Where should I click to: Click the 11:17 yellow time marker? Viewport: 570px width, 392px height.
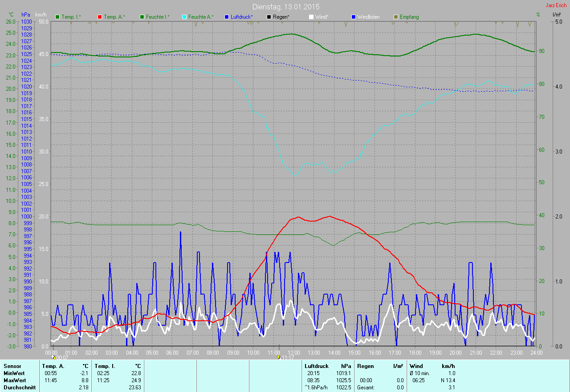pyautogui.click(x=279, y=357)
